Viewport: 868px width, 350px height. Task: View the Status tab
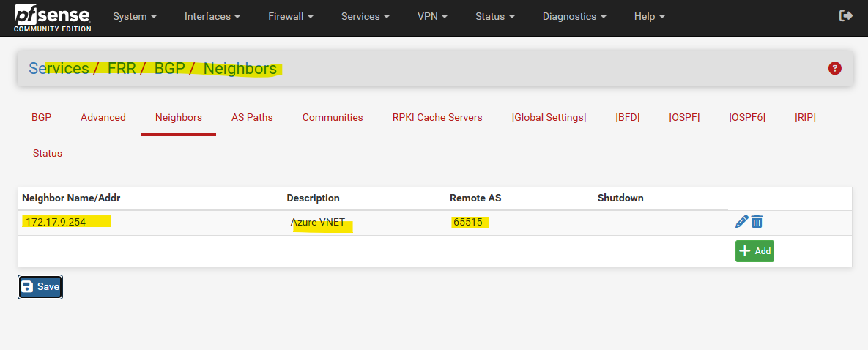[x=48, y=154]
